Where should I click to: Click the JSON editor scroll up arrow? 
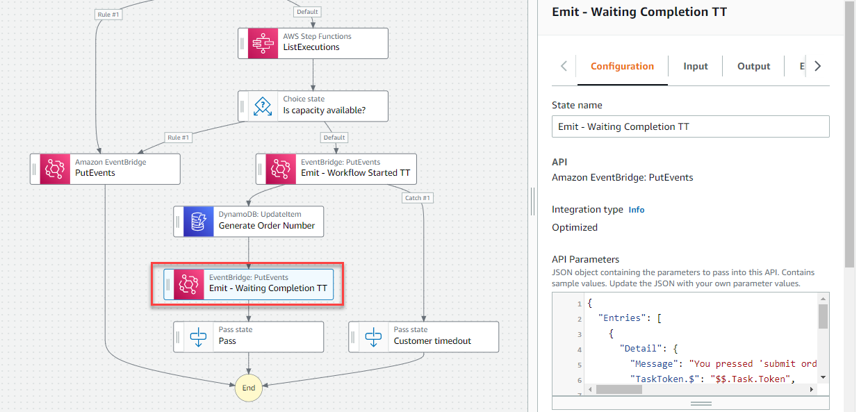(x=823, y=298)
